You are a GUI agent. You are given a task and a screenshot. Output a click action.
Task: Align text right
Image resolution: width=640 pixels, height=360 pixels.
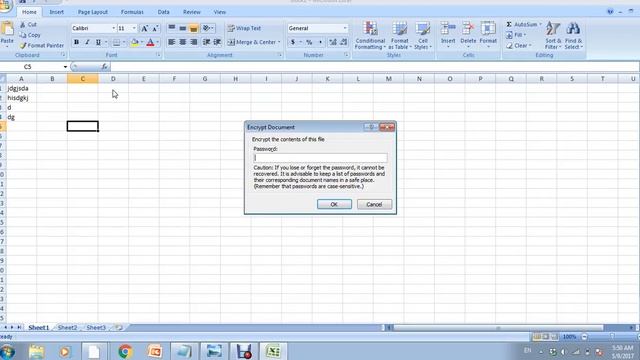click(x=193, y=42)
